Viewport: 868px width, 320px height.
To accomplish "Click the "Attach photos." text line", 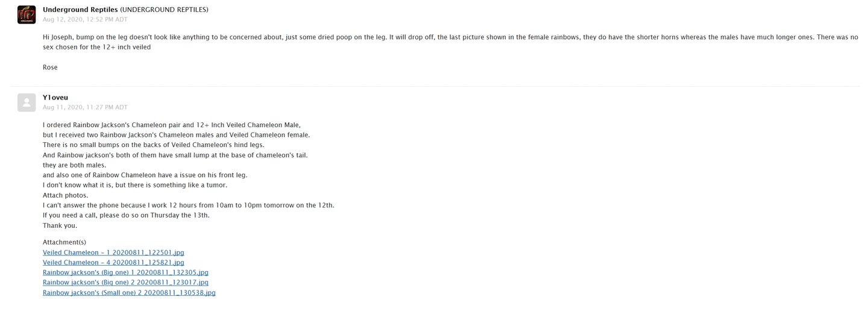I will tap(65, 195).
